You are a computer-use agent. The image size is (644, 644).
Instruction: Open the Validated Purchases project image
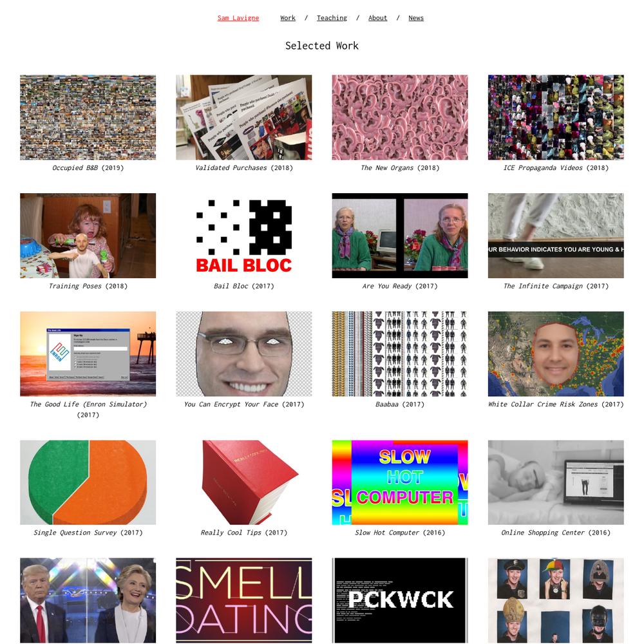pos(244,117)
